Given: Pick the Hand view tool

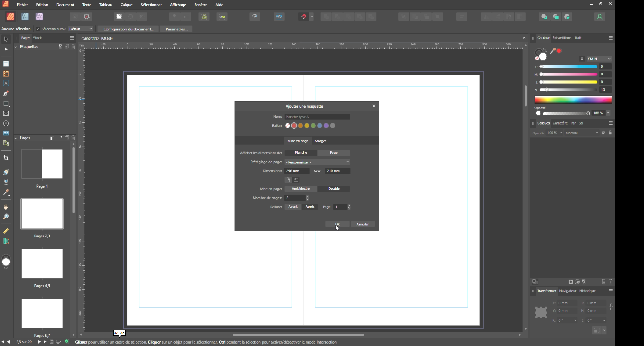Looking at the screenshot, I should [x=6, y=207].
